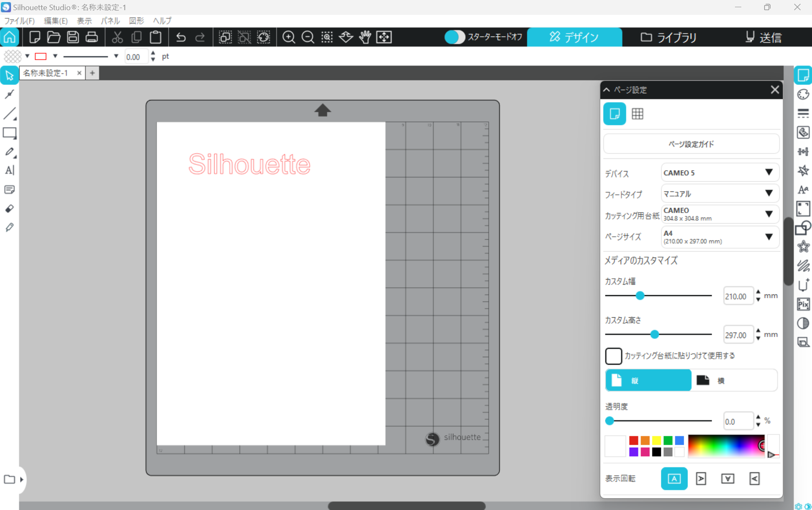This screenshot has height=510, width=812.
Task: Close the 名称未設定-1 document tab
Action: [x=79, y=73]
